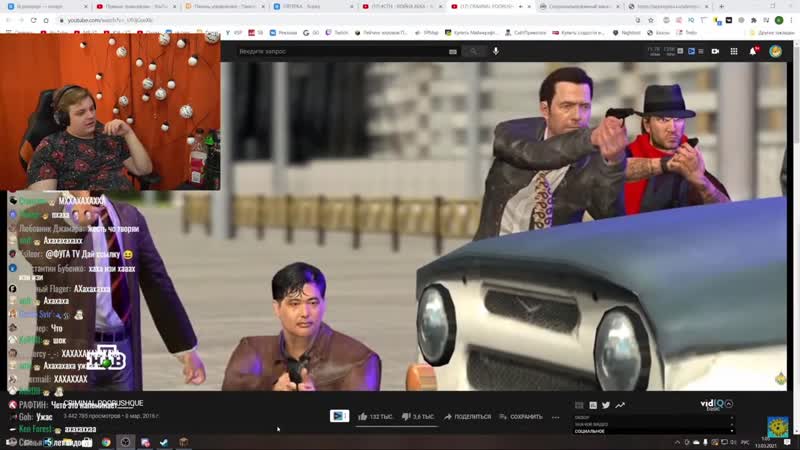The width and height of the screenshot is (800, 450).
Task: Open YouTube notifications bell
Action: click(753, 51)
